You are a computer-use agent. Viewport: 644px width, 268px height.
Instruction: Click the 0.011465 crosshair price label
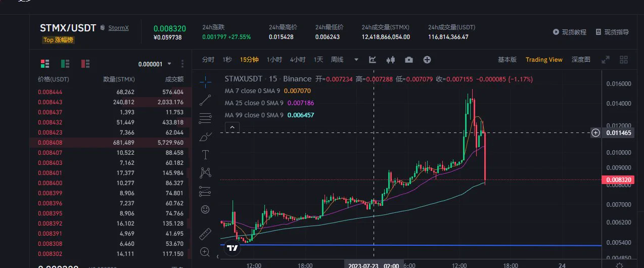point(618,132)
